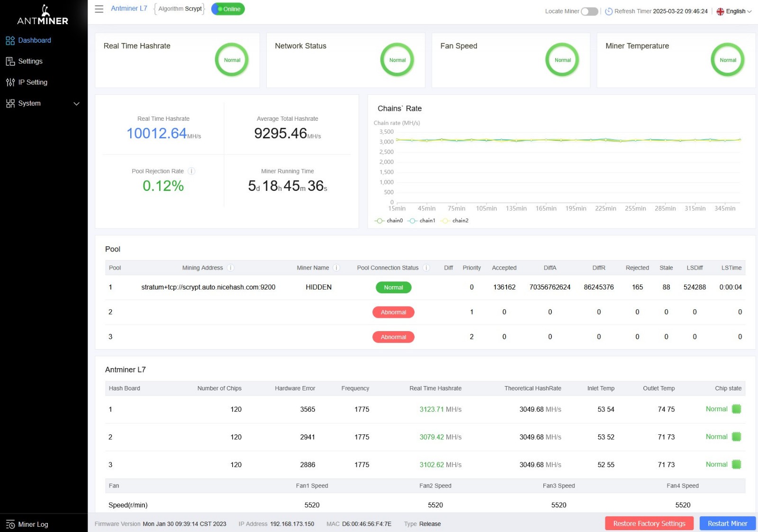This screenshot has width=758, height=532.
Task: Click the HIDDEN miner name cell
Action: coord(318,287)
